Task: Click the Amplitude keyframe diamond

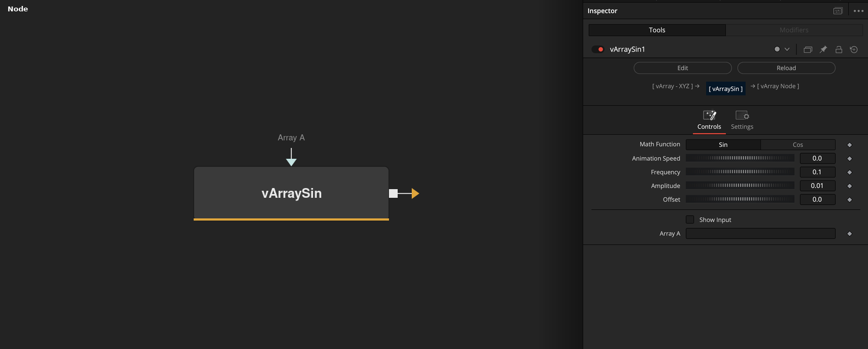Action: [x=850, y=186]
